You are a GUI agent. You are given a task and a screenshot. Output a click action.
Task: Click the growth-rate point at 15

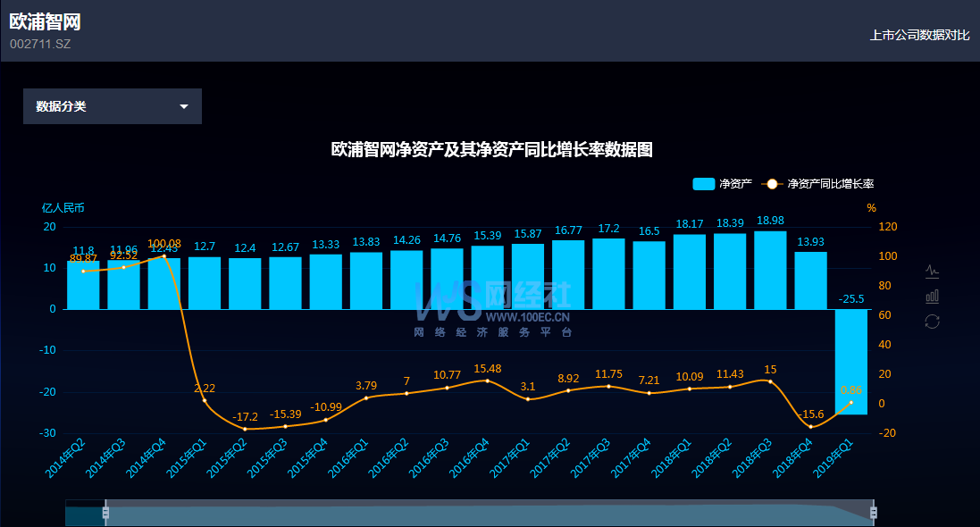771,381
